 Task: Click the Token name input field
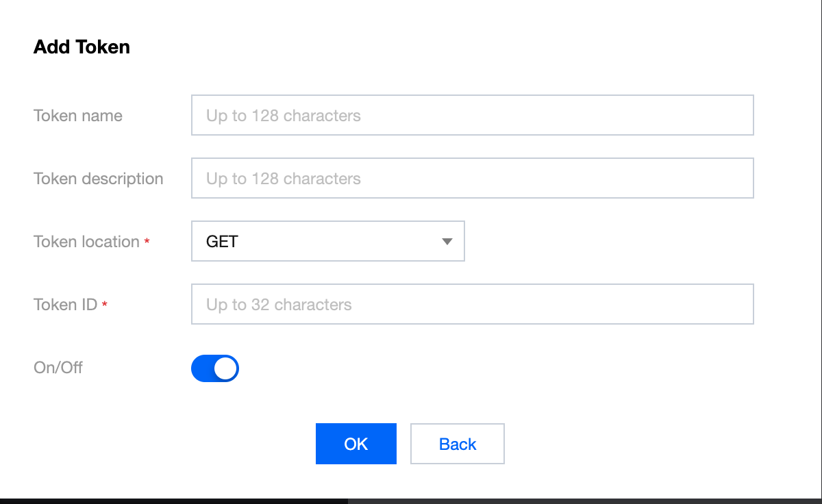tap(472, 115)
